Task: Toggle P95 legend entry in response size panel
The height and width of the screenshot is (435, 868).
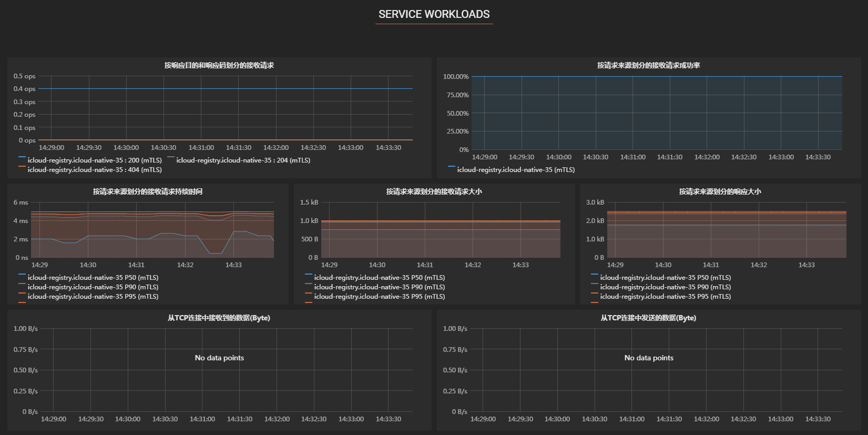Action: (665, 297)
